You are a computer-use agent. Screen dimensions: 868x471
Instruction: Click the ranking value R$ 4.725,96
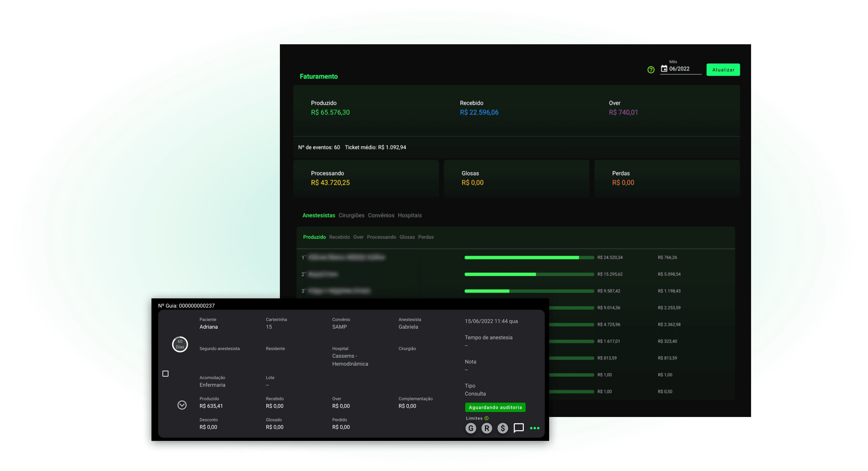click(608, 325)
